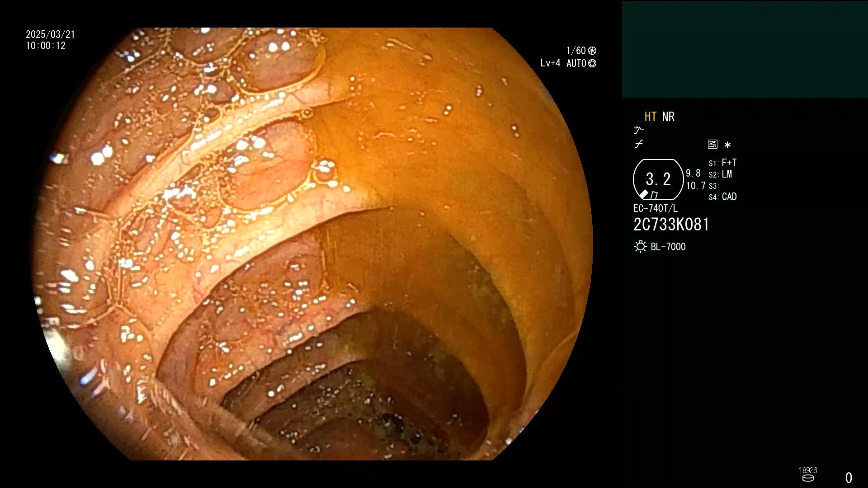The height and width of the screenshot is (488, 868).
Task: Click the filled white channel marker in scope diagram
Action: [643, 194]
